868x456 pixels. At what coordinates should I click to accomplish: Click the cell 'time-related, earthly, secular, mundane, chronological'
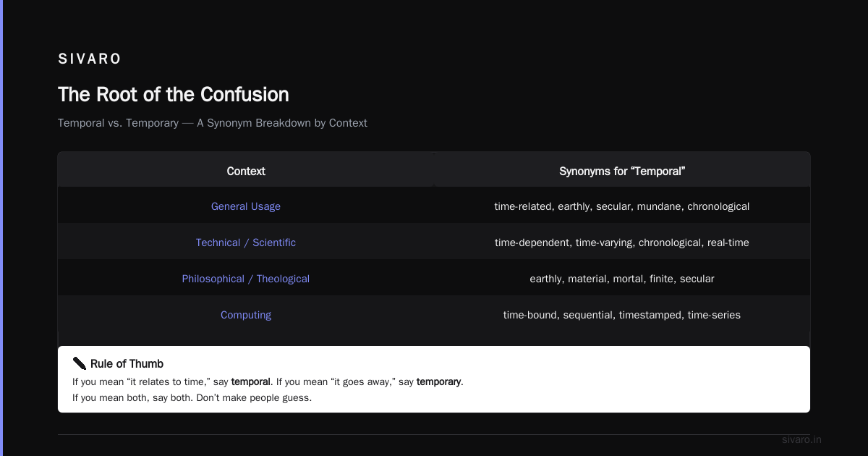pos(622,206)
